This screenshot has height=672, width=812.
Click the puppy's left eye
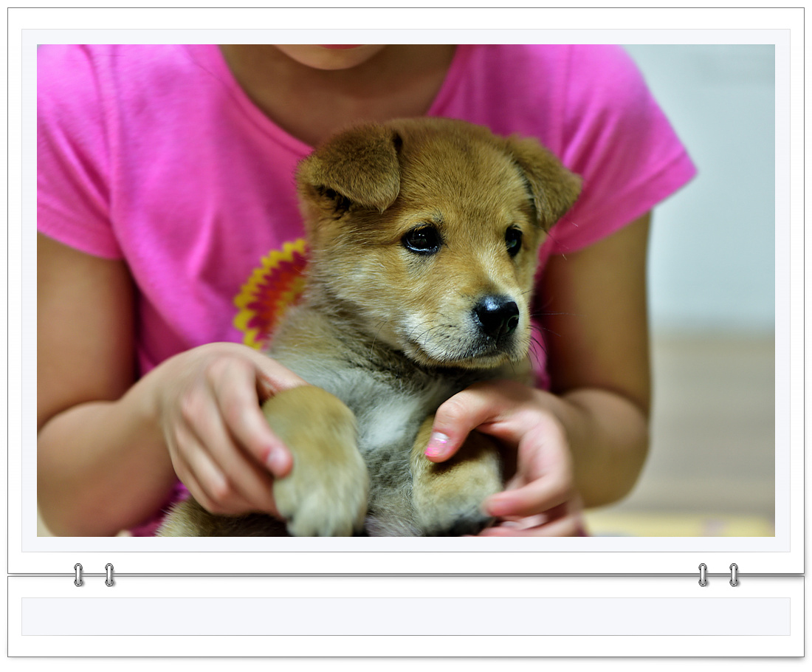point(422,239)
